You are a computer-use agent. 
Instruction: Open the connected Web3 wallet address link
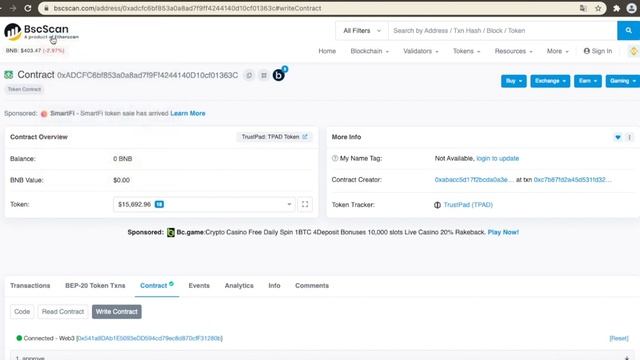[x=149, y=338]
